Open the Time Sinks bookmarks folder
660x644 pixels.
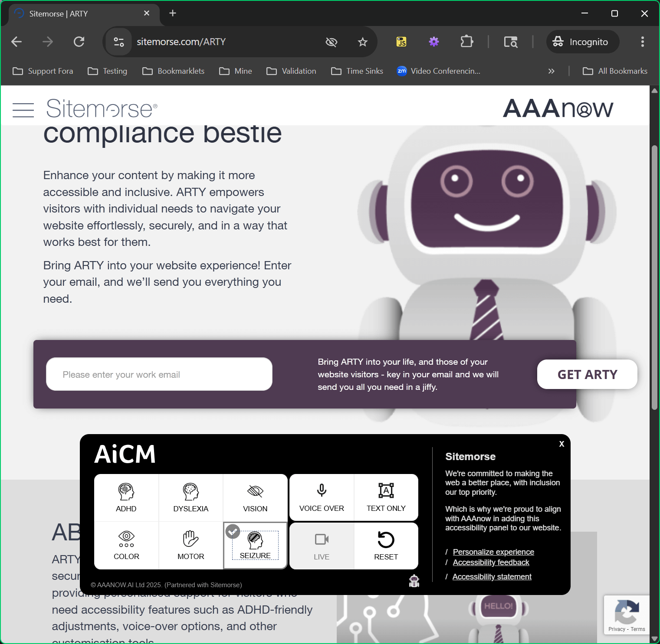[357, 71]
